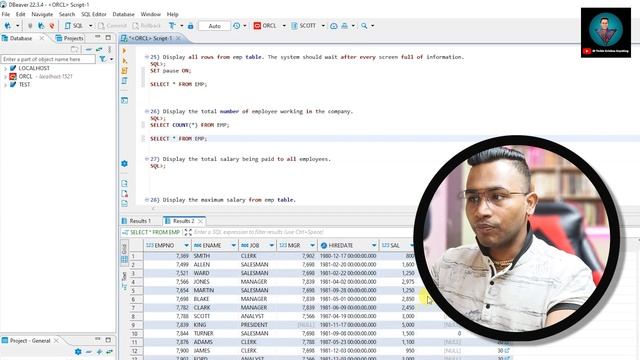The image size is (640, 360).
Task: Click the New Database Connection plug icon
Action: point(7,26)
